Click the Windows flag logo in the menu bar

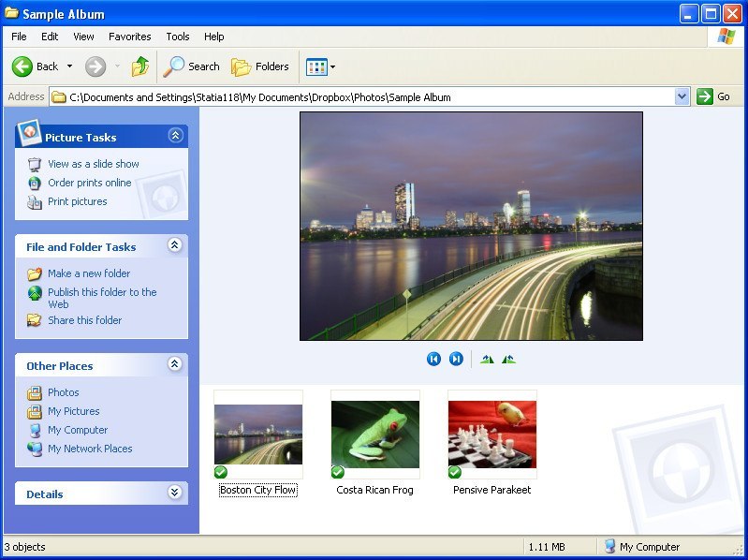[726, 37]
